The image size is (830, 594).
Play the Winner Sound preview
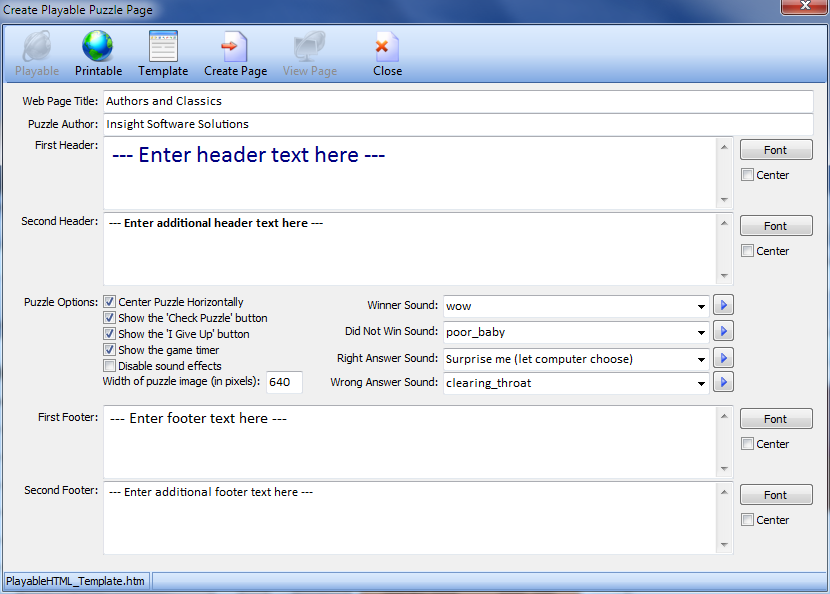click(x=724, y=306)
